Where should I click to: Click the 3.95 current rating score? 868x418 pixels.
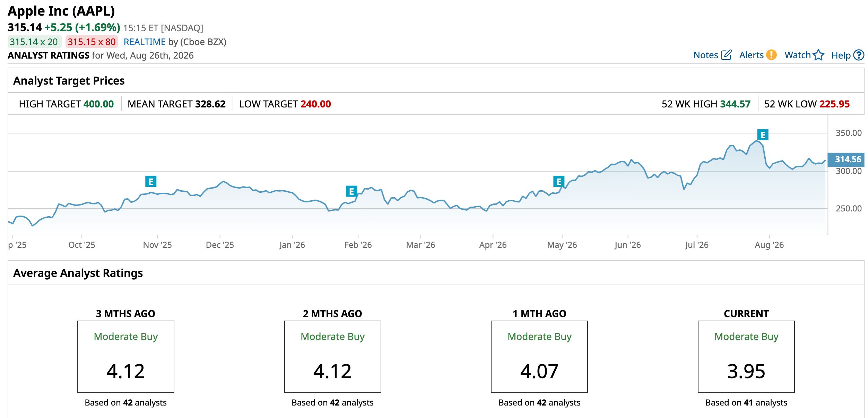coord(746,371)
